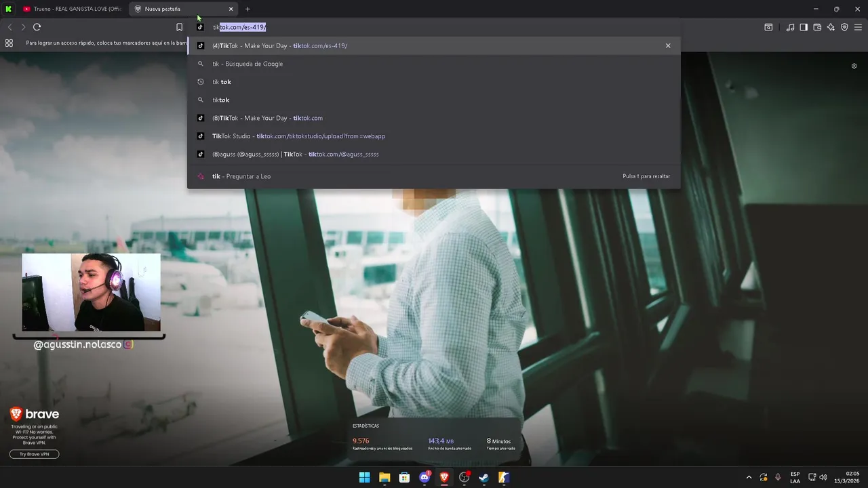The height and width of the screenshot is (488, 868).
Task: Pick the 'tik tok' history suggestion
Action: pos(434,82)
